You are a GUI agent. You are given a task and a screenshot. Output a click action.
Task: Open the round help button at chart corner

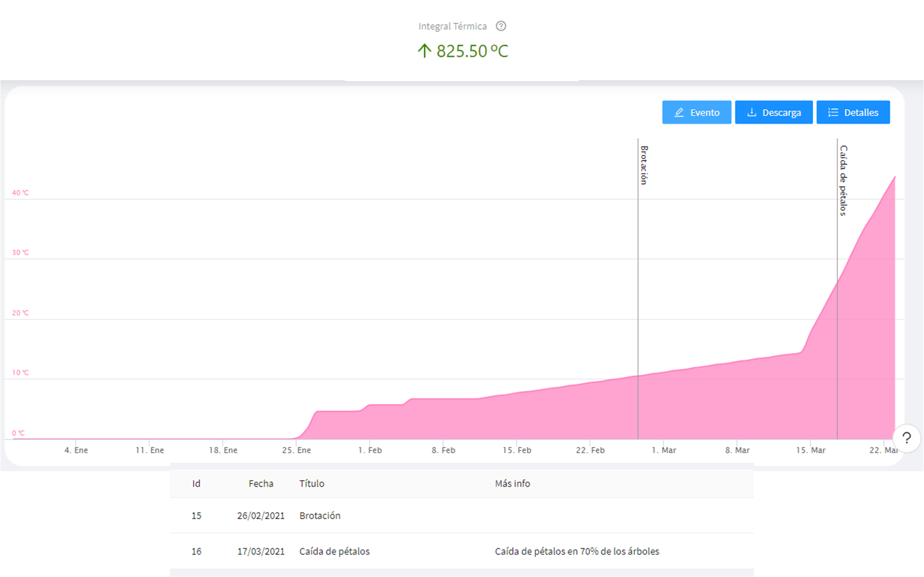906,438
